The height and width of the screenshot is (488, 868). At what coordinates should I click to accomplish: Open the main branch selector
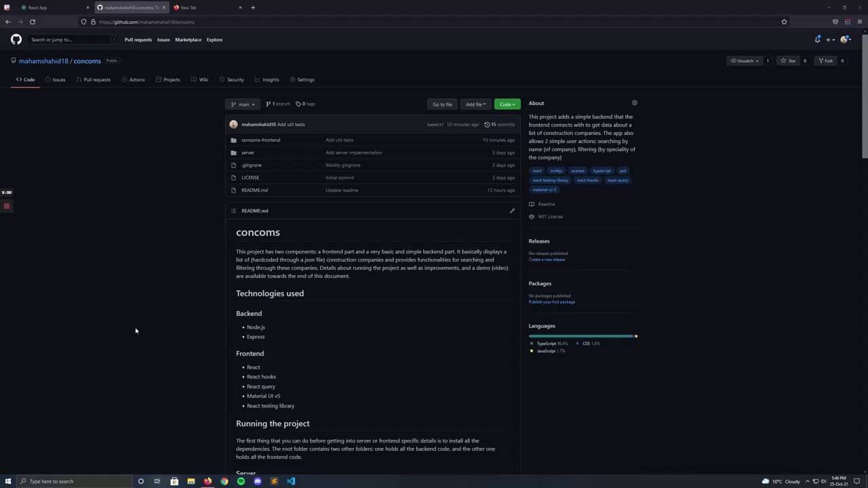(242, 104)
